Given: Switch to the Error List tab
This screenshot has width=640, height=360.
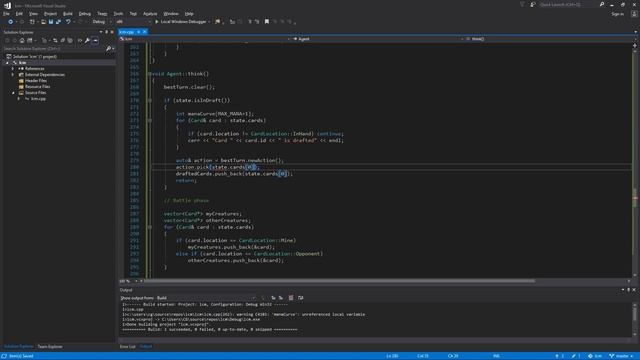Looking at the screenshot, I should point(127,347).
